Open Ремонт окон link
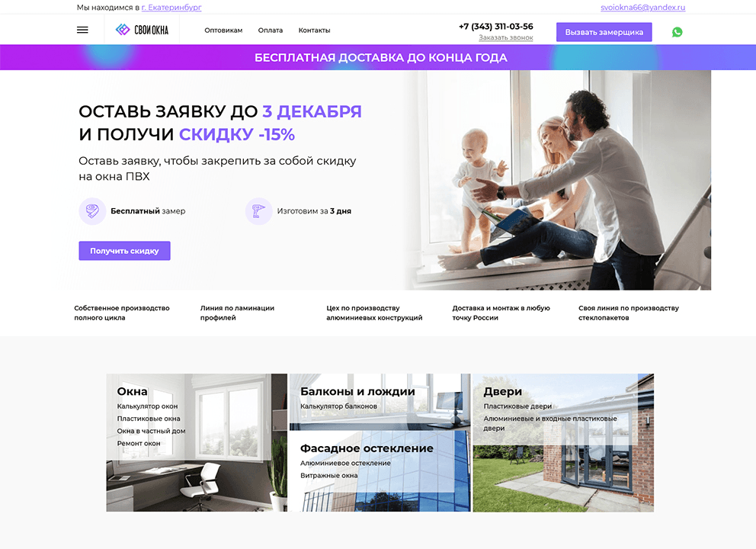Viewport: 756px width, 549px height. tap(139, 443)
